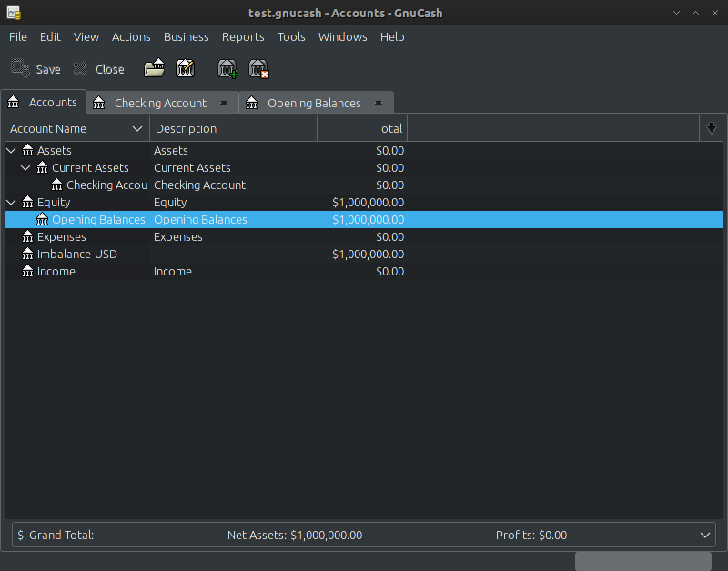
Task: Click Delete Account icon with red X
Action: 258,68
